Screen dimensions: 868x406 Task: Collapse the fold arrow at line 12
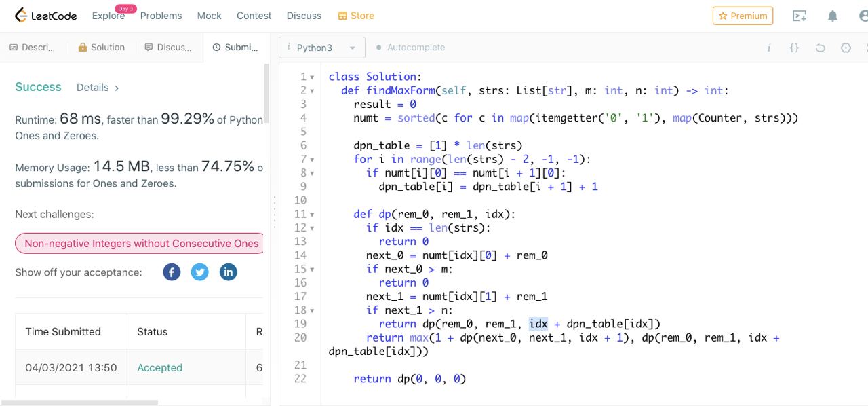coord(312,228)
